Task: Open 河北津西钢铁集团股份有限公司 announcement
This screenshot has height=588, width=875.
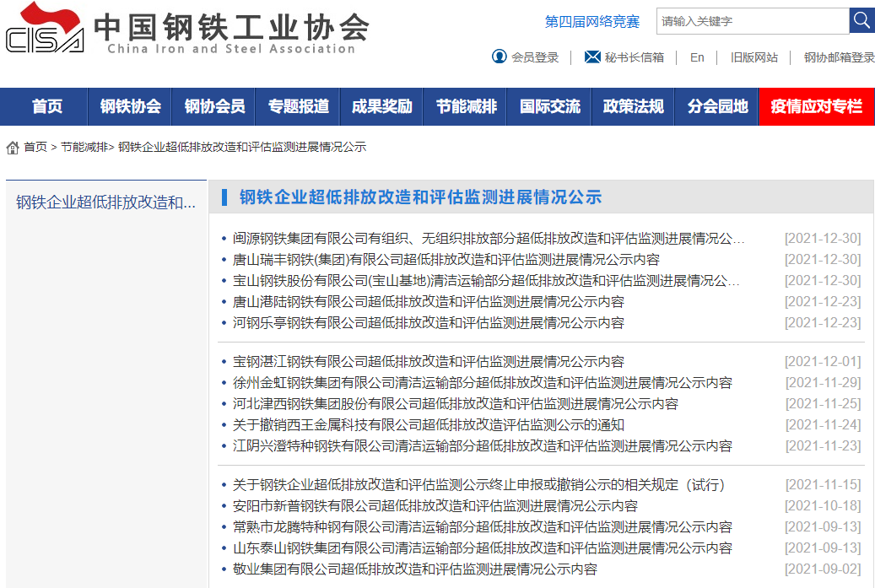Action: (456, 404)
